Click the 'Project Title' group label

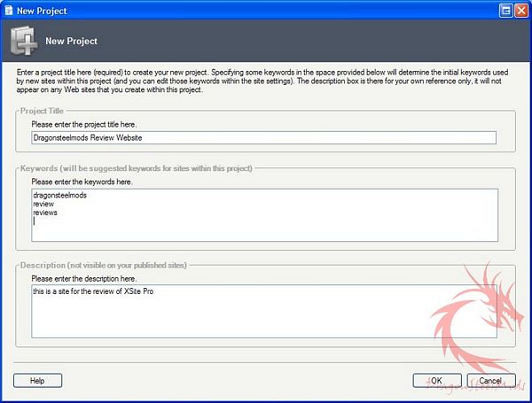tap(45, 111)
